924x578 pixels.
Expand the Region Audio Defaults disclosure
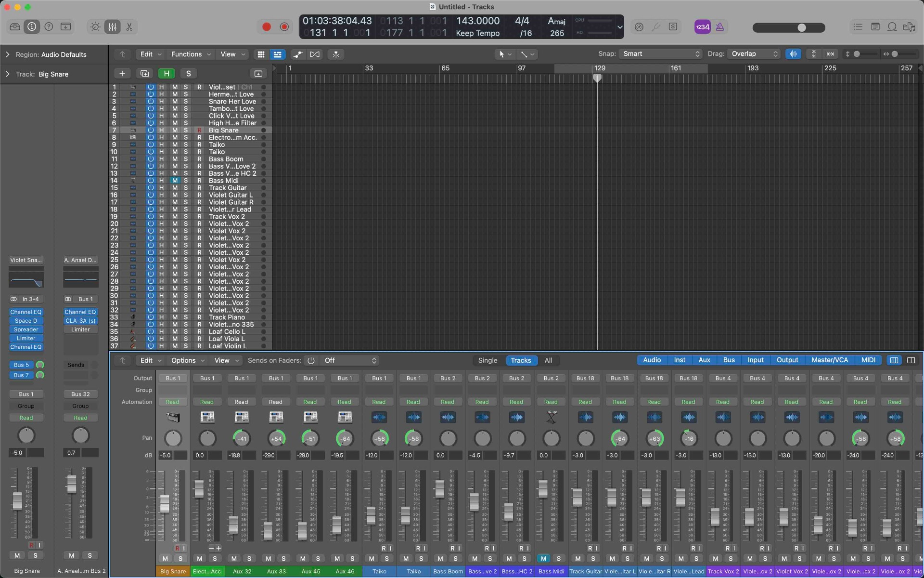coord(7,54)
